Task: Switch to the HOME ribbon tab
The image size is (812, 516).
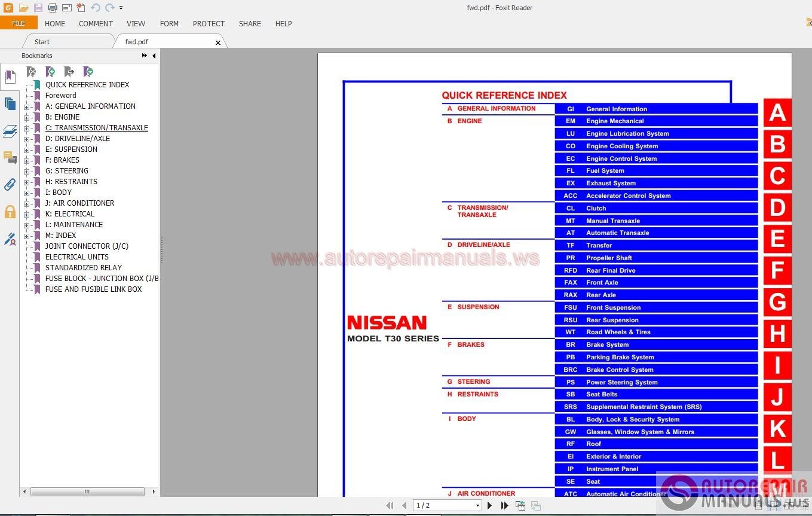Action: 55,24
